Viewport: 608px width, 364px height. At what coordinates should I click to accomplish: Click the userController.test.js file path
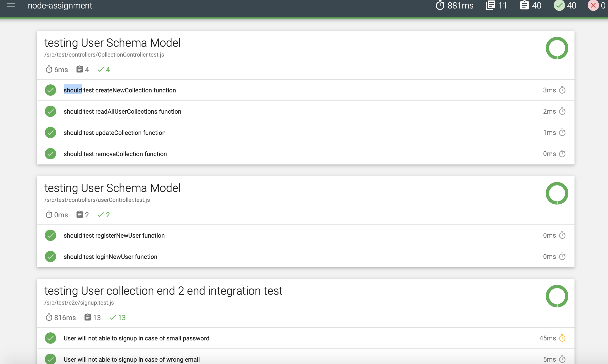click(97, 200)
